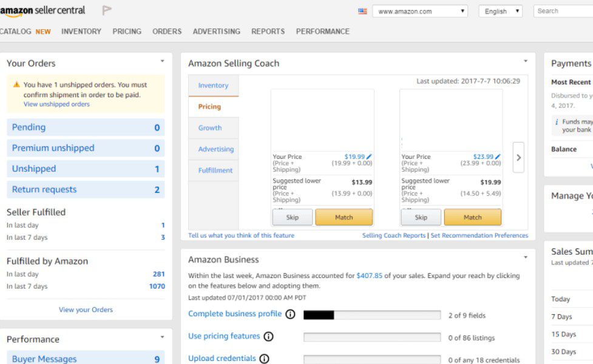Edit the $23.99 price pencil icon
The width and height of the screenshot is (593, 364).
point(498,157)
